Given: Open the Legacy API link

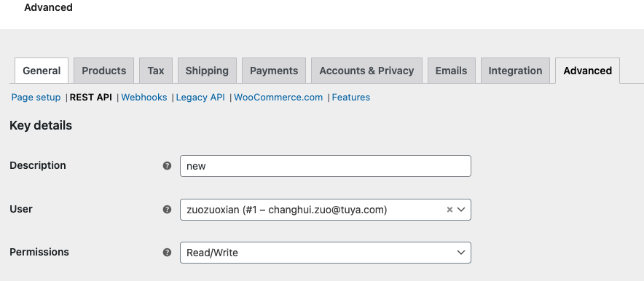Looking at the screenshot, I should tap(200, 98).
